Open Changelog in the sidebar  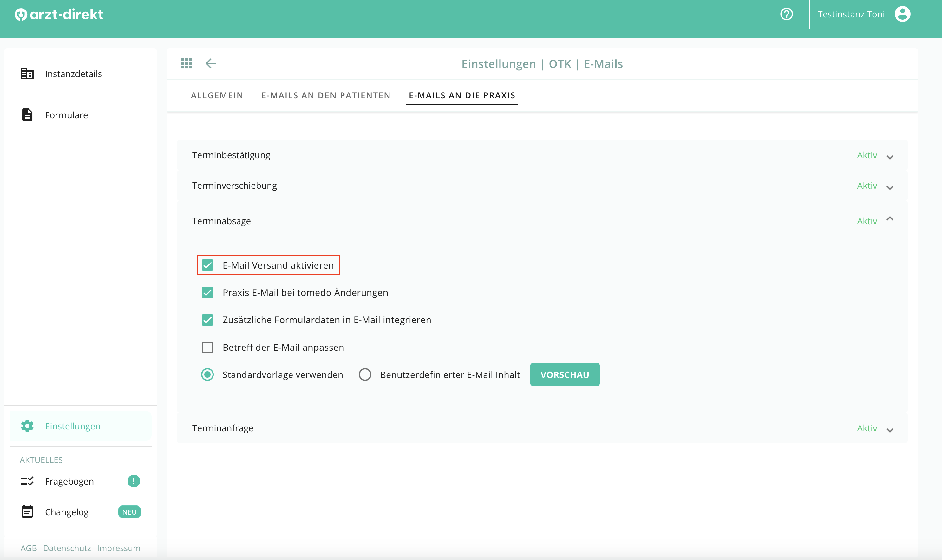(80, 512)
